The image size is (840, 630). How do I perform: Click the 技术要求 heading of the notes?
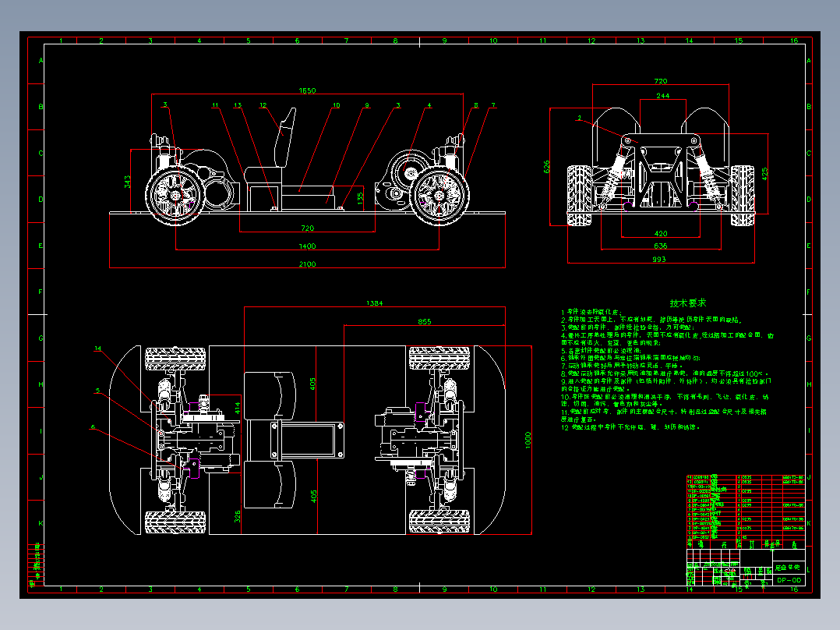pos(688,303)
